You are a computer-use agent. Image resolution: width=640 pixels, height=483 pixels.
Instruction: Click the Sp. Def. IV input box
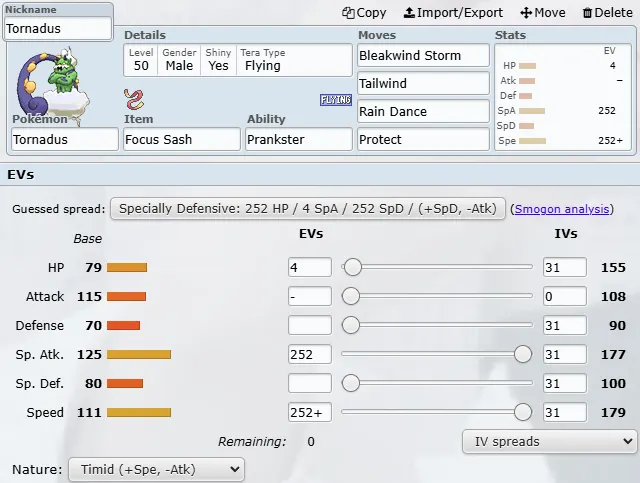coord(565,383)
